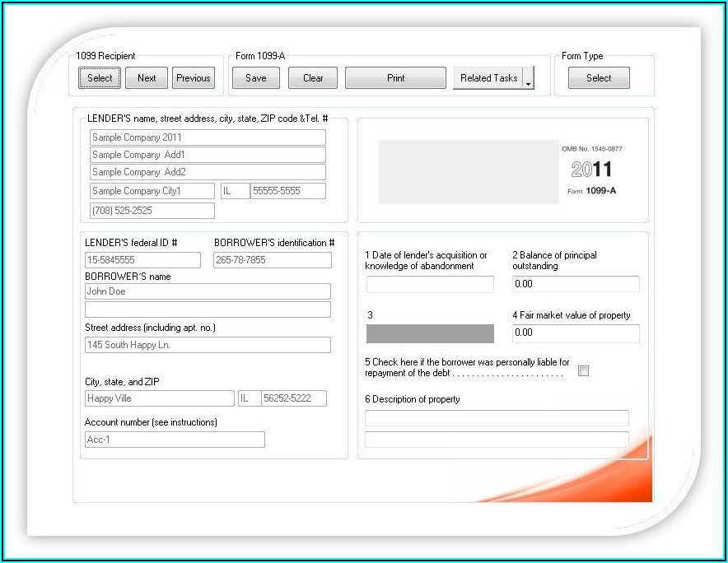This screenshot has height=563, width=728.
Task: Click the date of lender's acquisition field
Action: click(x=430, y=285)
